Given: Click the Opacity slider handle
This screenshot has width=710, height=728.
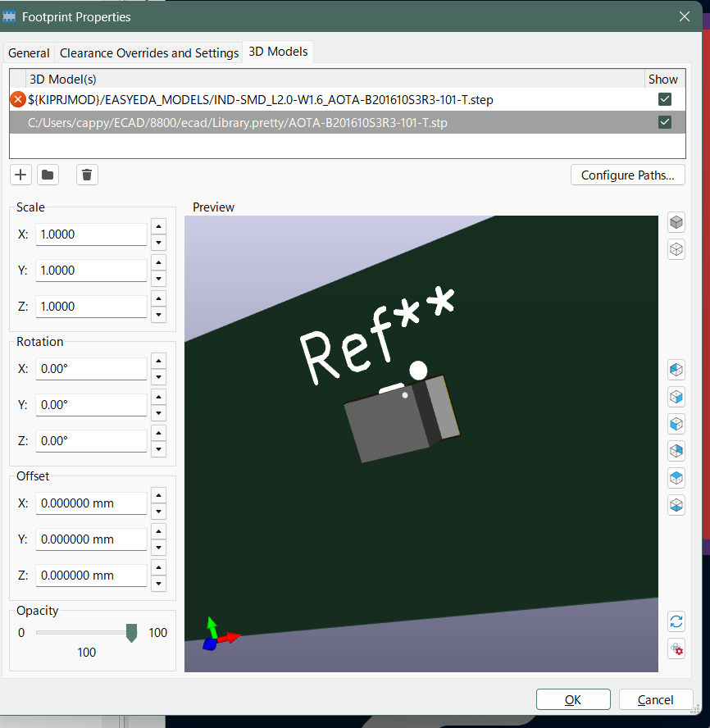Looking at the screenshot, I should pos(131,632).
